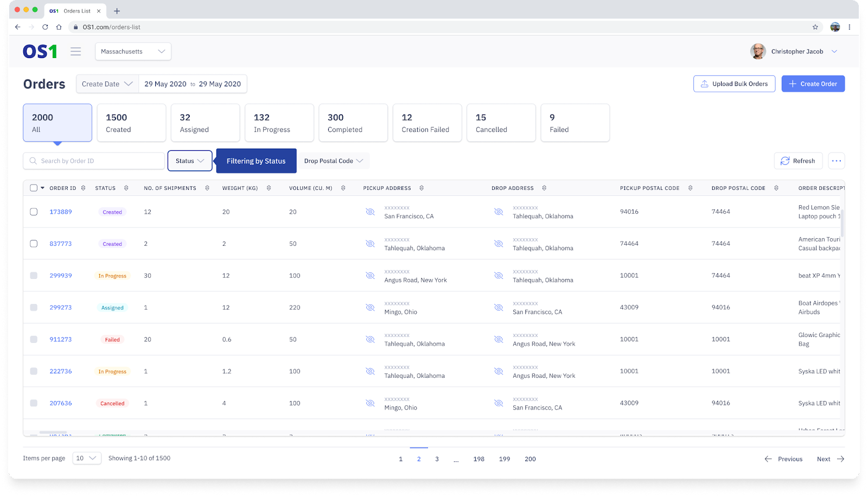Expand the Massachusetts location dropdown

(133, 52)
